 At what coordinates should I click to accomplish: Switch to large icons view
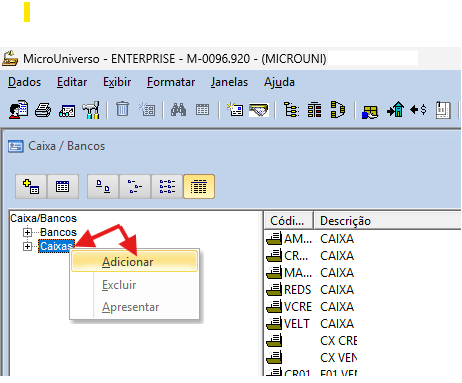coord(103,186)
